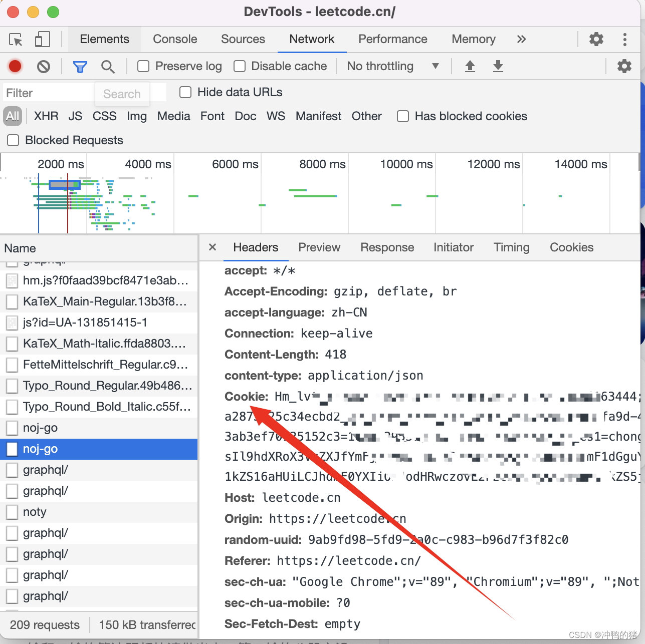Select FetteMittelschrift_Regular.c9 request
645x644 pixels.
pos(99,365)
